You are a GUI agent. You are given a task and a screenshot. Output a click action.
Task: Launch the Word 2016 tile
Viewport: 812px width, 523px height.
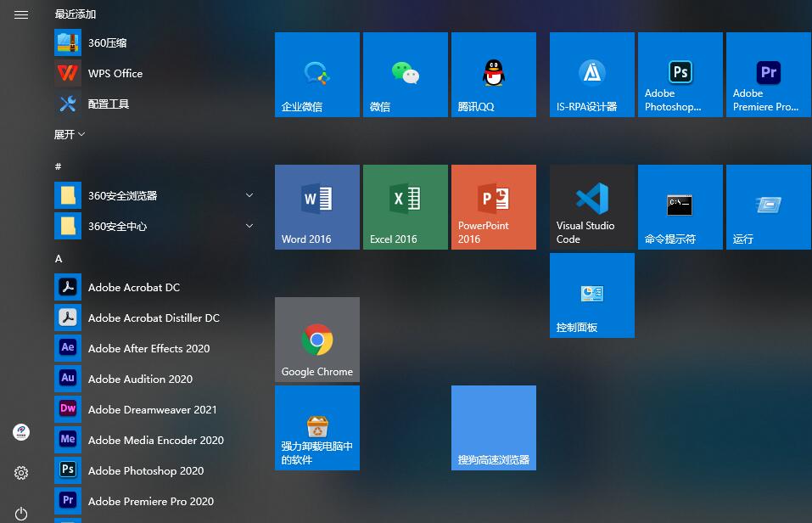pos(317,207)
